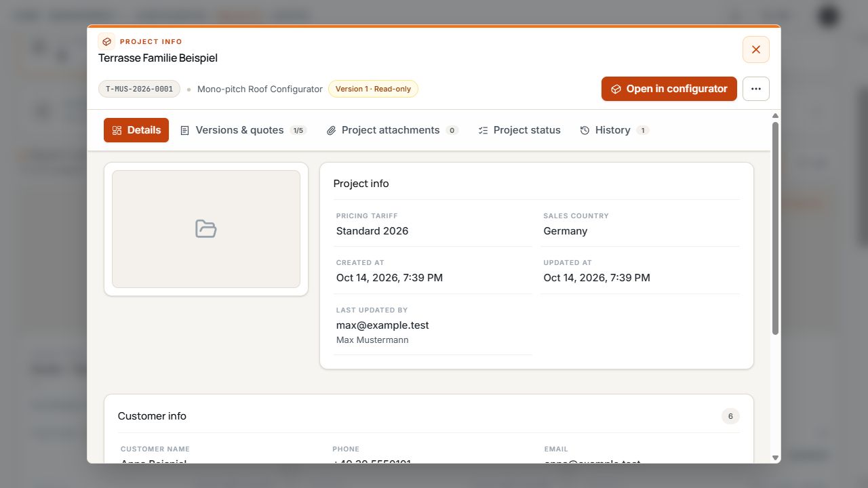Click Open in configurator button

[x=669, y=89]
